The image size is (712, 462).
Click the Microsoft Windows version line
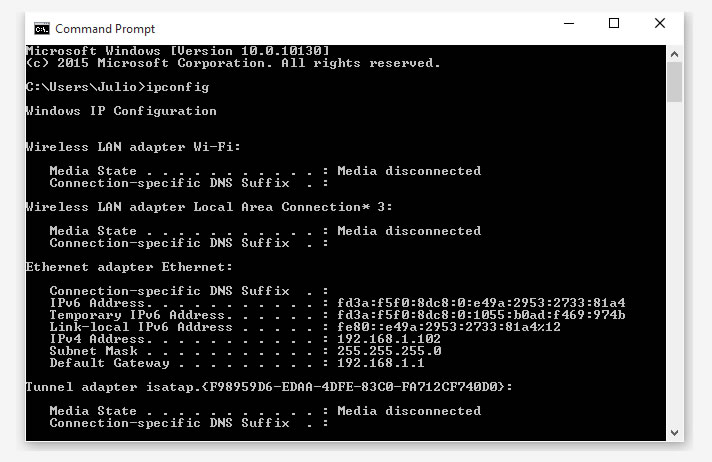click(178, 50)
